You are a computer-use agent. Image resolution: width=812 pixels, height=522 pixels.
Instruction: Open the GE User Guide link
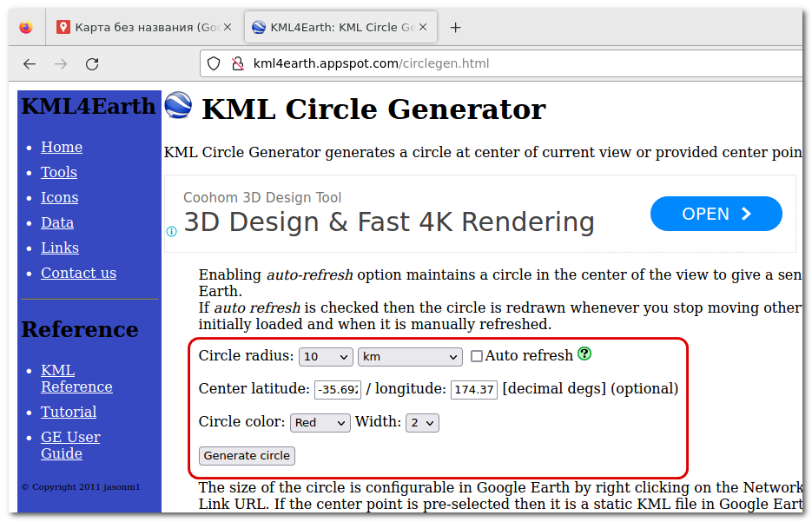click(71, 445)
